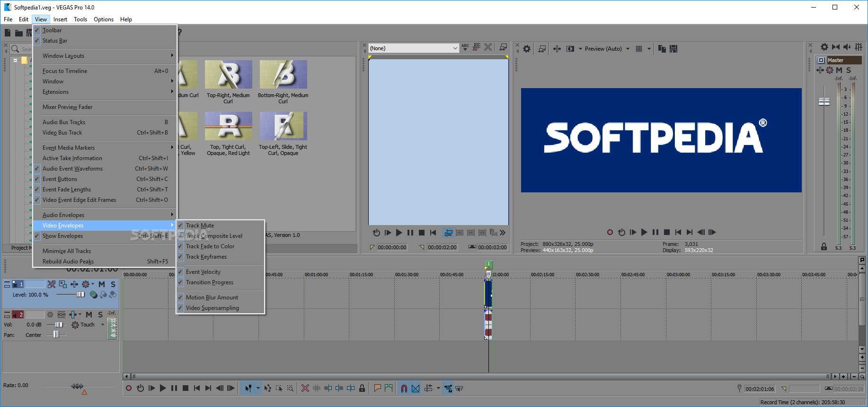Click the Overlays grid icon in the preview

(639, 48)
